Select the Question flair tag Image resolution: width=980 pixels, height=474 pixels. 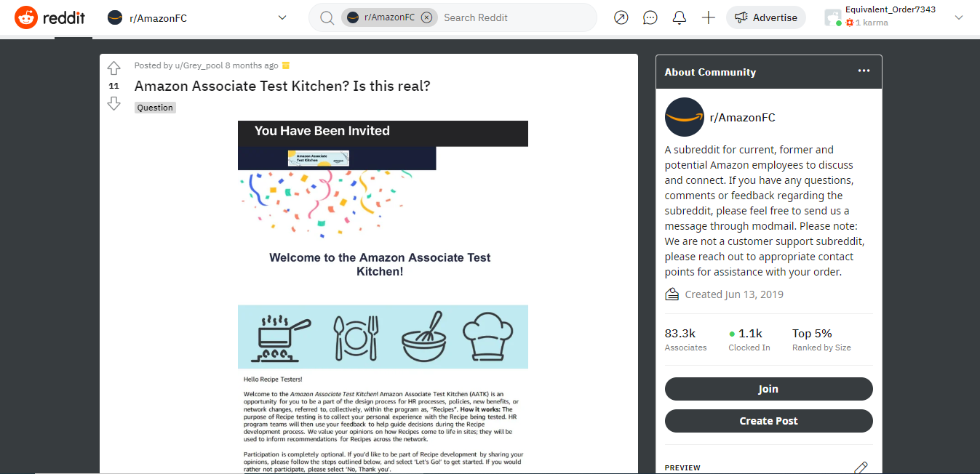tap(154, 107)
